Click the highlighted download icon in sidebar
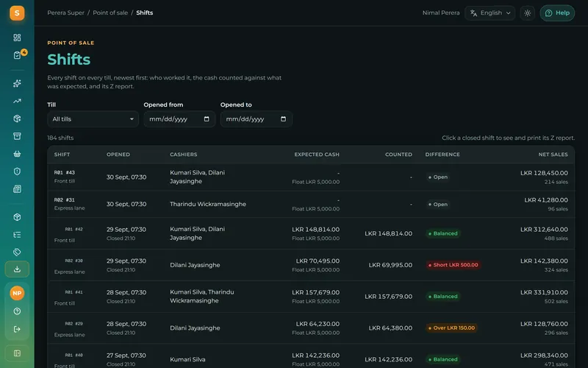This screenshot has height=368, width=588. pos(17,269)
